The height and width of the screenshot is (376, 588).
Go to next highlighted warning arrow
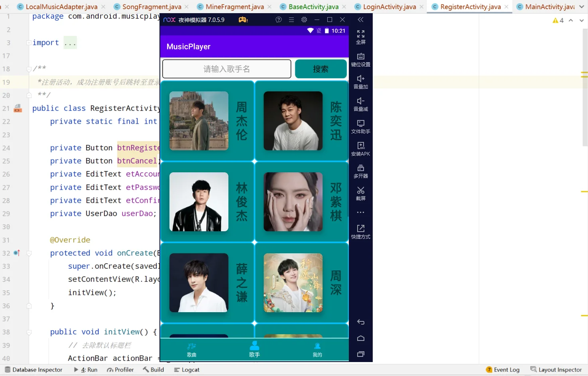point(581,20)
